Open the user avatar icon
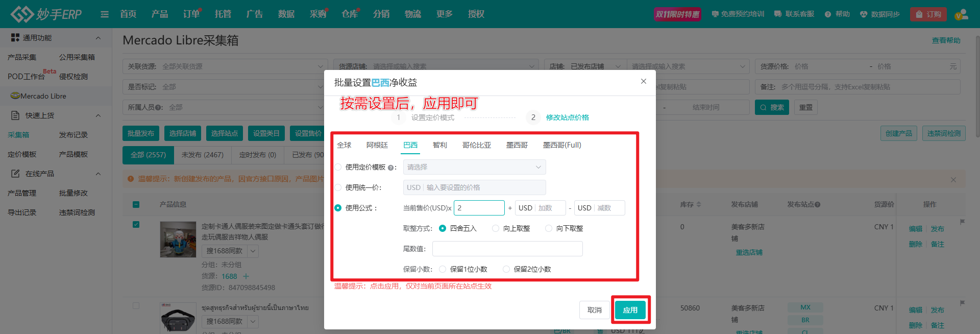The height and width of the screenshot is (334, 980). [x=962, y=14]
